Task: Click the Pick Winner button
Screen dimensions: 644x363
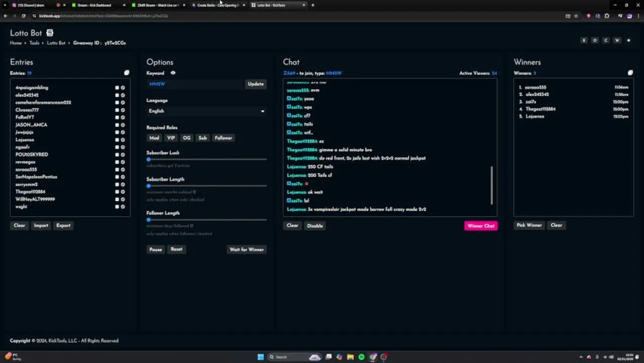Action: [529, 225]
